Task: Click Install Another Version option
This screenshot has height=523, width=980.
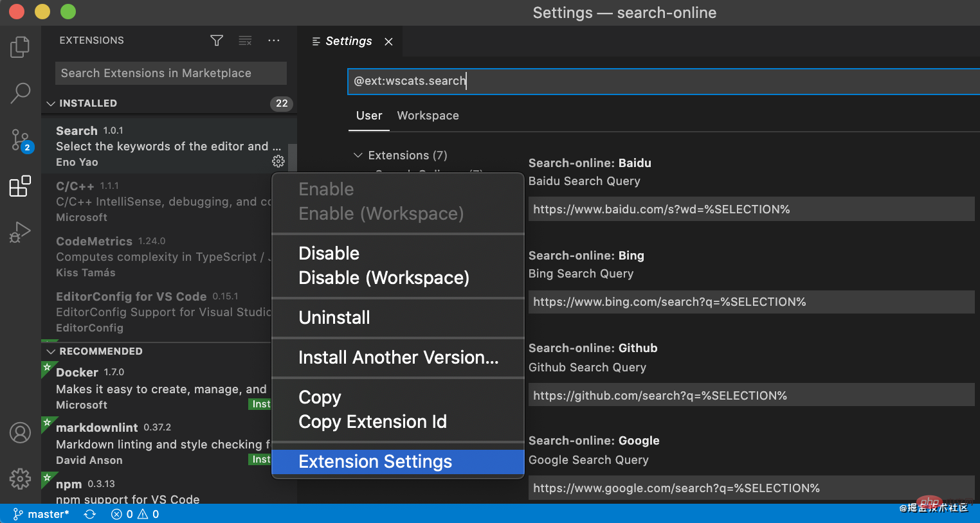Action: [x=397, y=357]
